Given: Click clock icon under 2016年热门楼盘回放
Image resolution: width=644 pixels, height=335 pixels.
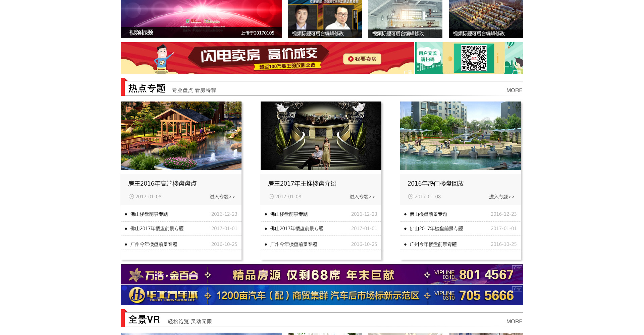Looking at the screenshot, I should (x=411, y=197).
